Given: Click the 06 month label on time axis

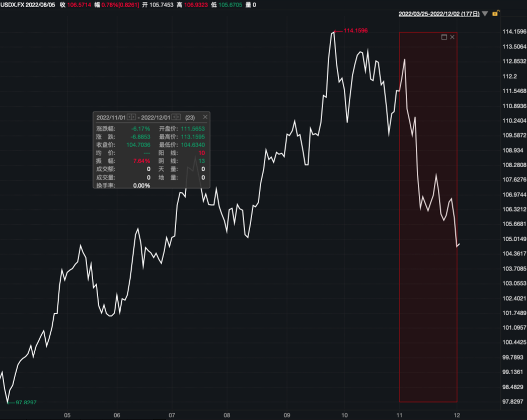Looking at the screenshot, I should click(x=117, y=415).
